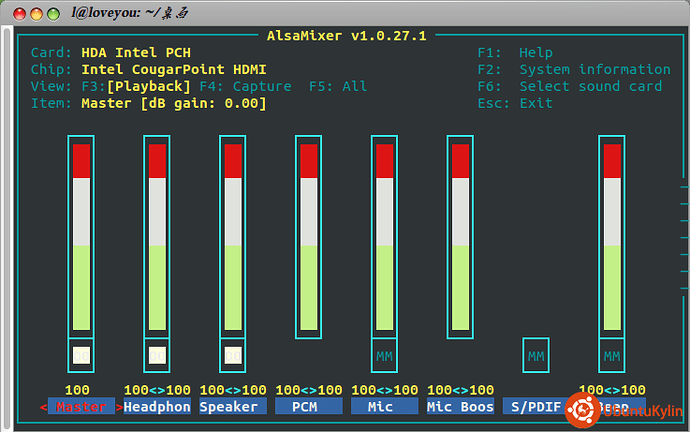Click the red left arrow beside Master
This screenshot has width=690, height=432.
[x=44, y=407]
